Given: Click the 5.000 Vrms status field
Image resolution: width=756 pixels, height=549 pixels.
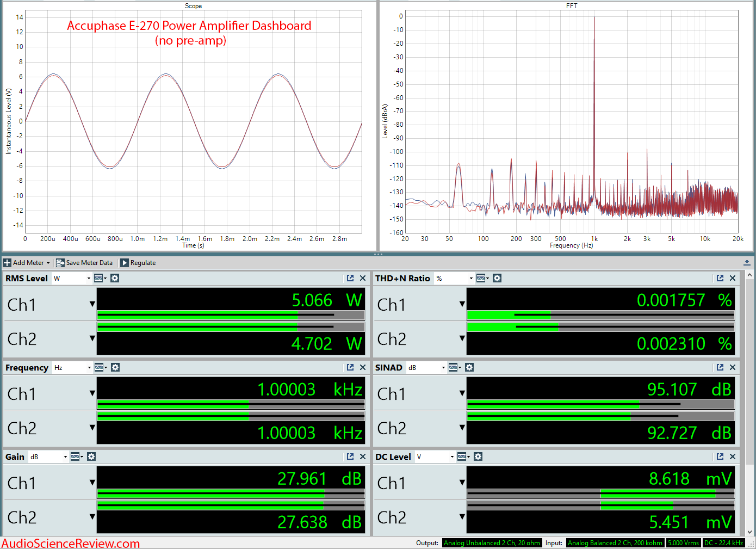Looking at the screenshot, I should (683, 543).
